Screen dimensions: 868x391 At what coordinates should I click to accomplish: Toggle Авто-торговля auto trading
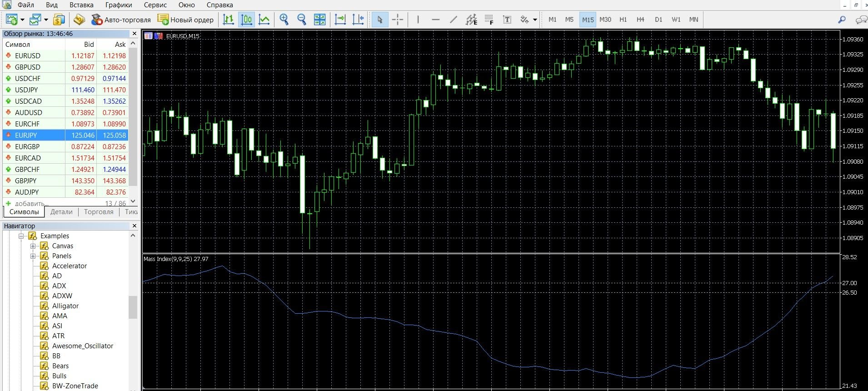[121, 20]
